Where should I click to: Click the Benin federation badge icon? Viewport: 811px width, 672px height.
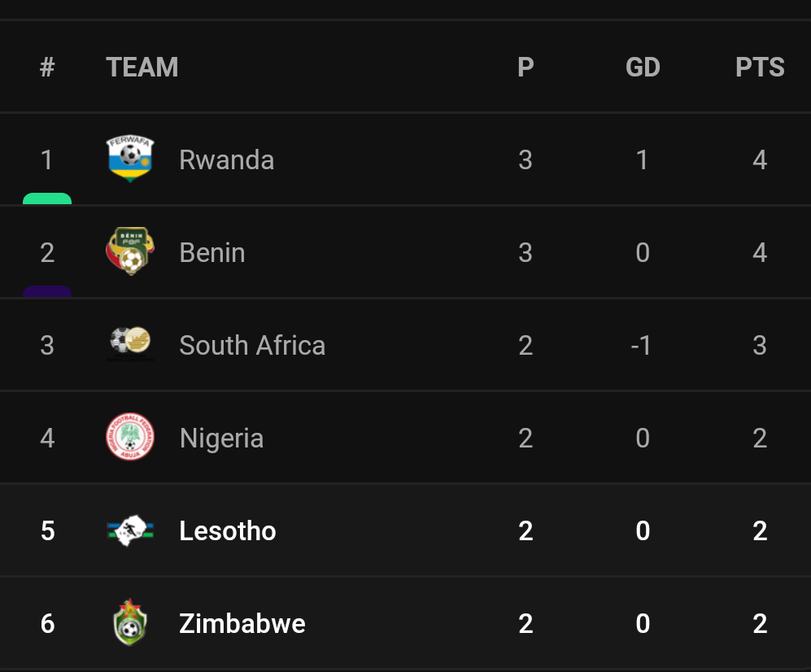pos(130,252)
